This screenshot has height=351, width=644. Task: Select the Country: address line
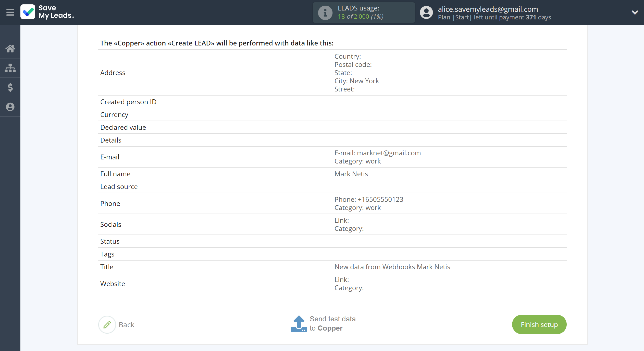click(348, 56)
